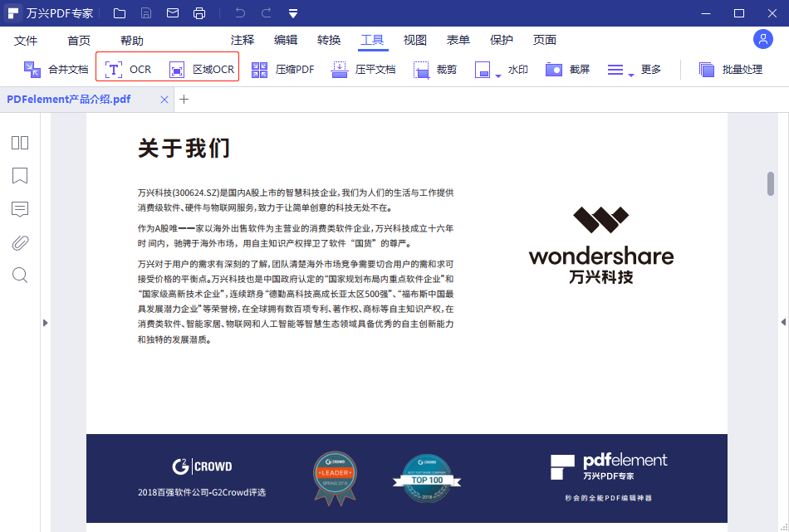Click the user account avatar
This screenshot has width=789, height=532.
pyautogui.click(x=762, y=38)
